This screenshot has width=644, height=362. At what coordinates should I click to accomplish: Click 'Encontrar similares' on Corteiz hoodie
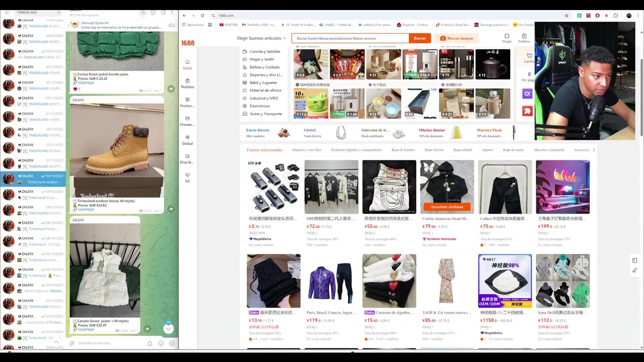tap(447, 207)
